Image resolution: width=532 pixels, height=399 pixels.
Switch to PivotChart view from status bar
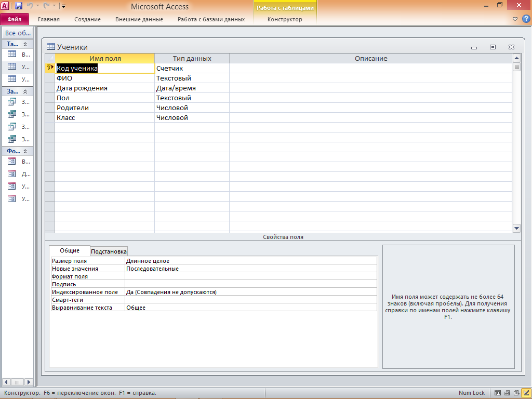tap(516, 393)
